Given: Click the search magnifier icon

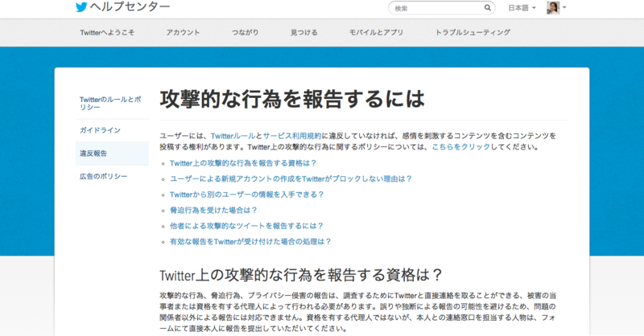Looking at the screenshot, I should click(488, 7).
